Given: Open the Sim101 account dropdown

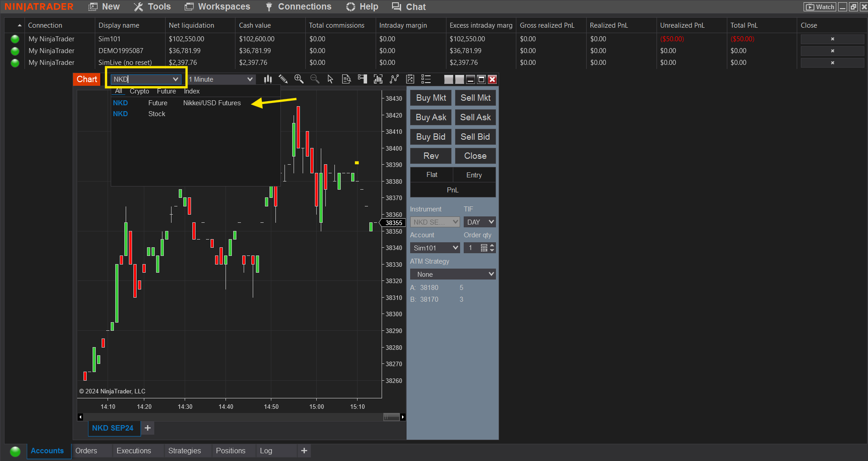Looking at the screenshot, I should tap(435, 248).
